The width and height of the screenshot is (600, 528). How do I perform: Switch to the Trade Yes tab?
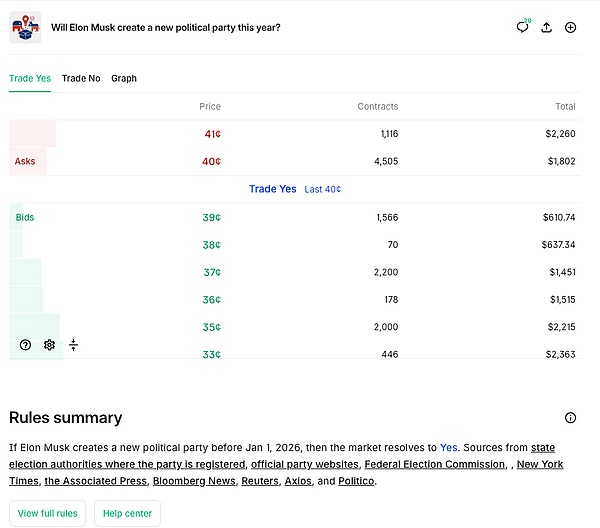[x=30, y=78]
